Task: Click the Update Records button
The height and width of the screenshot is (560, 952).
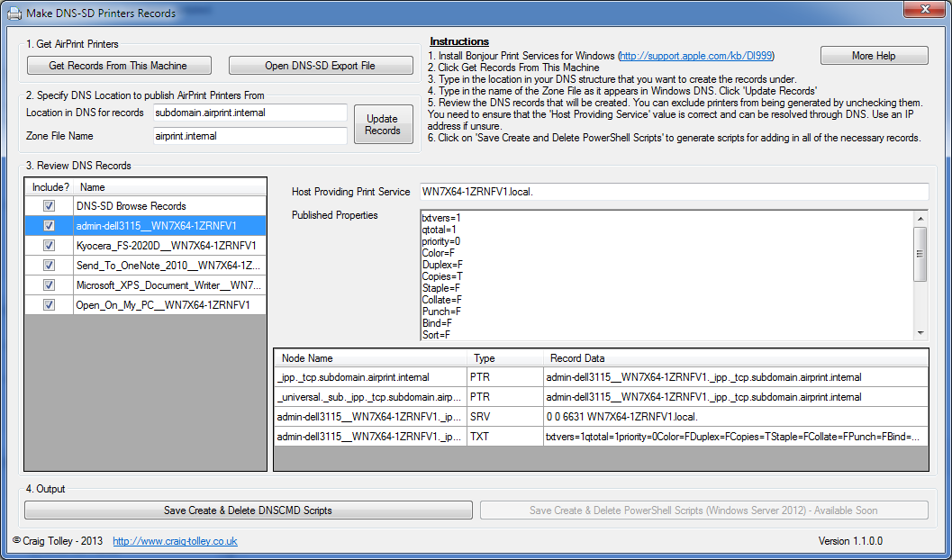Action: point(383,124)
